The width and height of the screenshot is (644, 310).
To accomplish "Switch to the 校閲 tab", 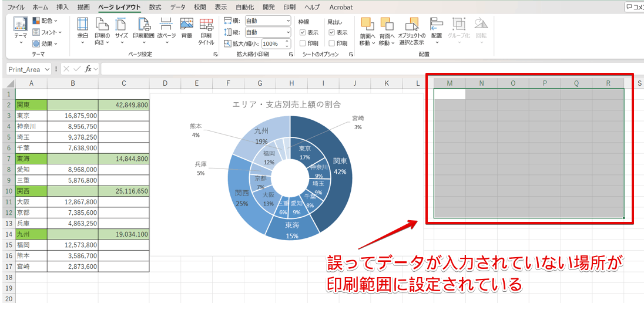I will [200, 7].
